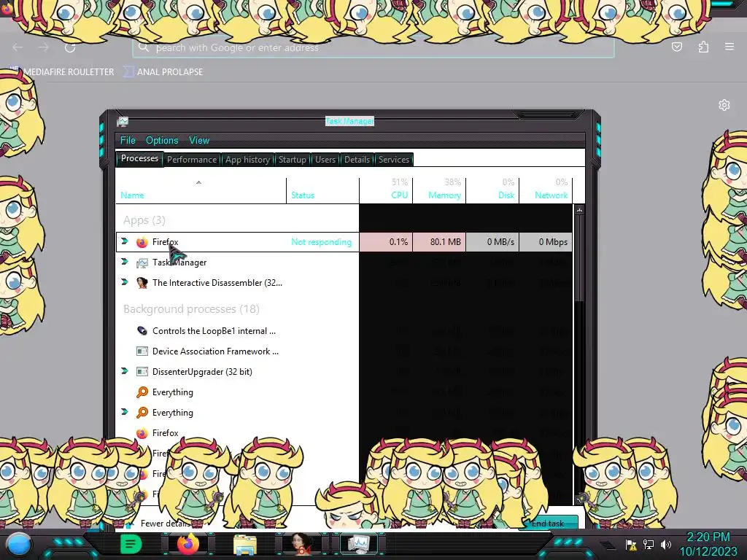Open Firefox extensions puzzle icon

[703, 47]
